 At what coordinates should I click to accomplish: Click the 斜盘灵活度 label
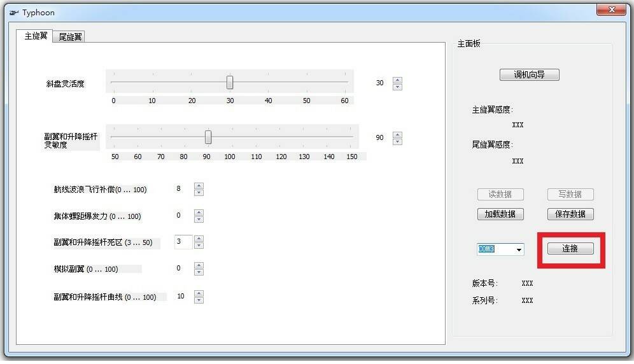[x=65, y=84]
